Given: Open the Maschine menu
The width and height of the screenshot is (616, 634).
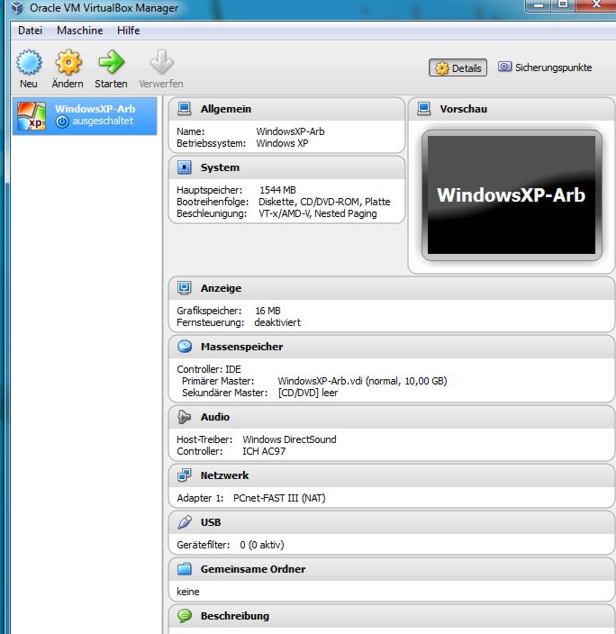Looking at the screenshot, I should click(80, 30).
